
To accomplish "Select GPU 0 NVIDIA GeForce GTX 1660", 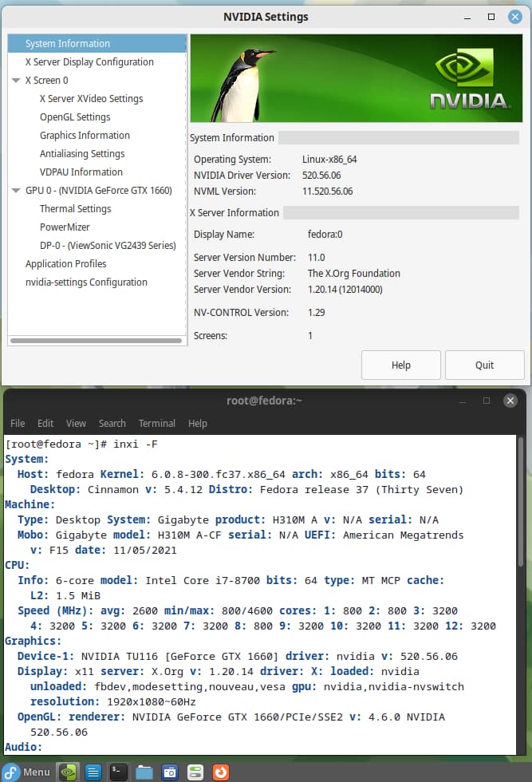I will 98,191.
